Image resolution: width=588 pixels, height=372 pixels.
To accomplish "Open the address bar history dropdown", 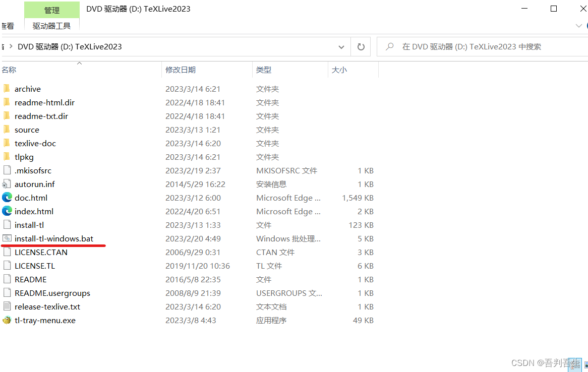I will pos(341,47).
